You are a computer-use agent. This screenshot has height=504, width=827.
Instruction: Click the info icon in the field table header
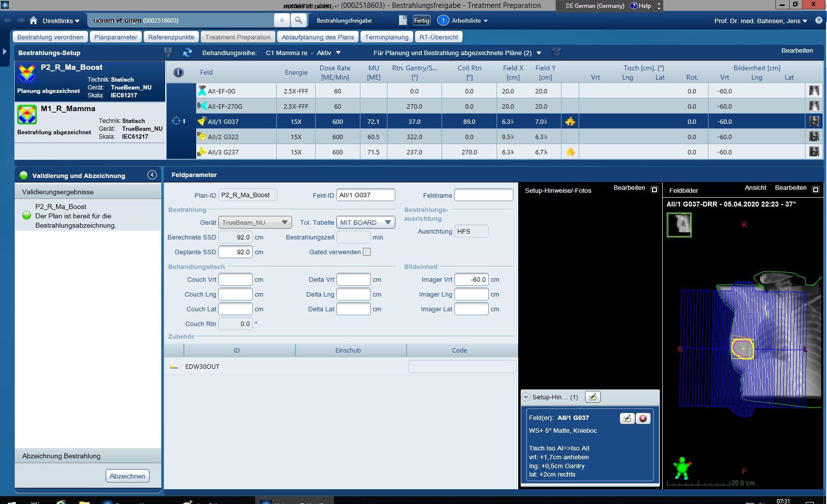178,72
